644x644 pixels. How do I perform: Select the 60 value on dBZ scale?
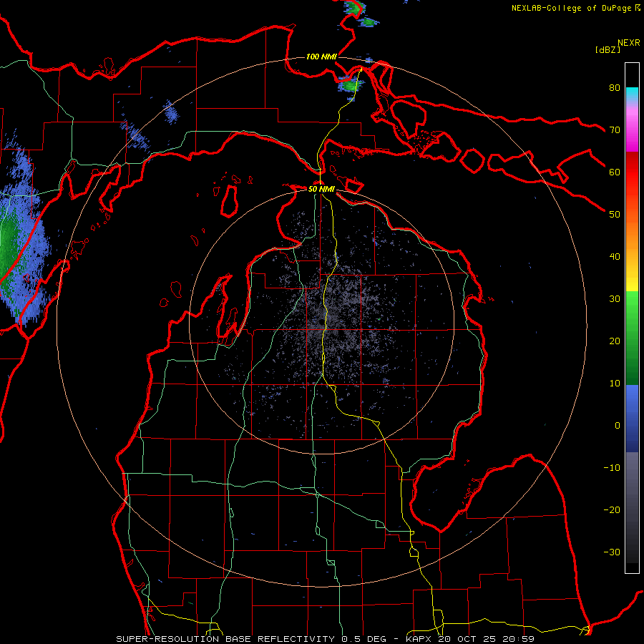[615, 172]
